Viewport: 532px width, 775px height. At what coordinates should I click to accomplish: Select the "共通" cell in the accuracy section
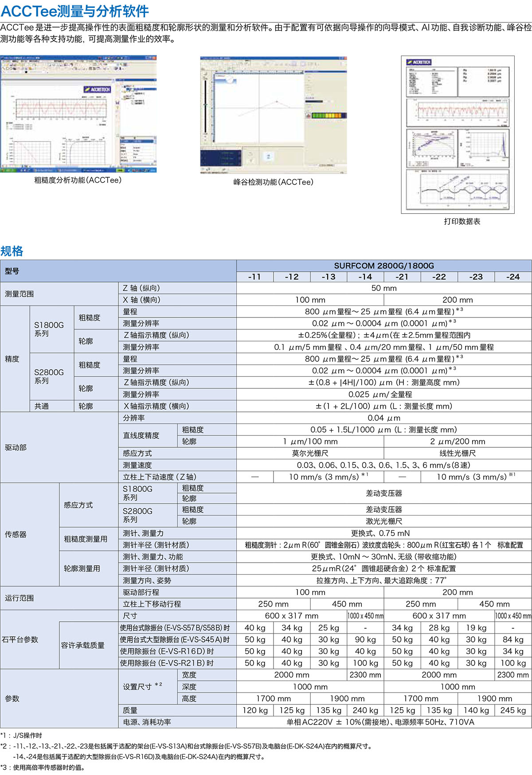tap(52, 406)
